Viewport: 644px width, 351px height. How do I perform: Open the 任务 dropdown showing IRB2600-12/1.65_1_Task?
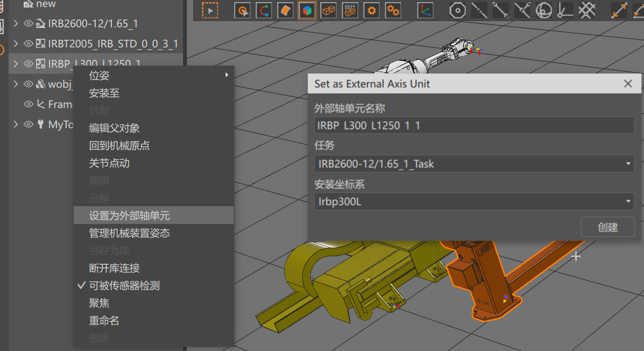[x=474, y=164]
